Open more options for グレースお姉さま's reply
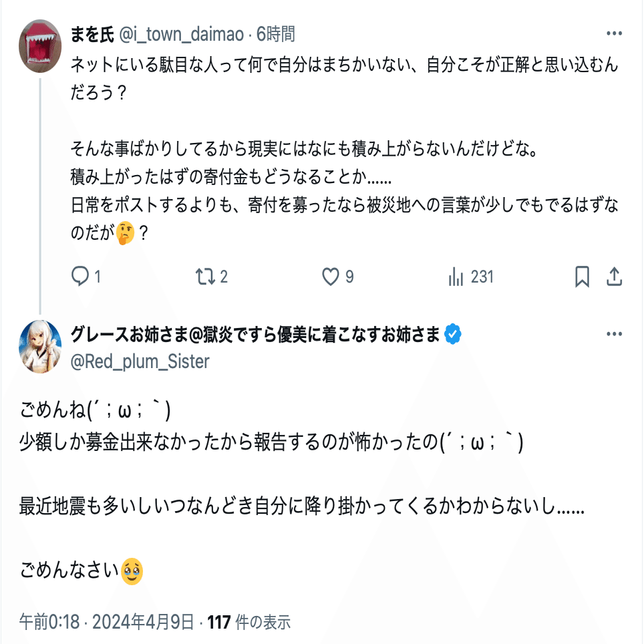 click(x=614, y=335)
